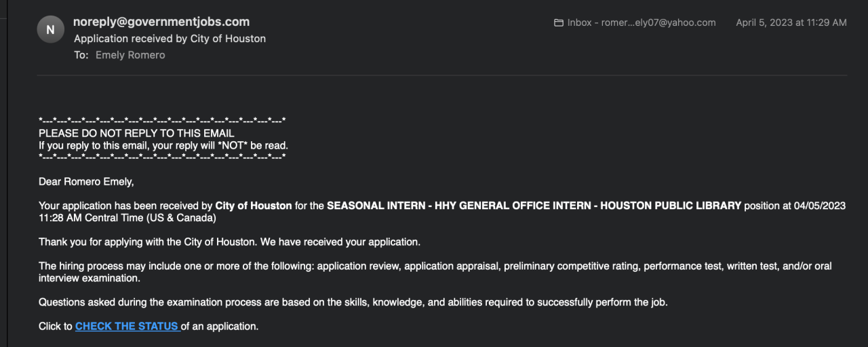Screen dimensions: 868x347
Task: Click the "11:28 AM Central Time" text
Action: click(x=127, y=218)
